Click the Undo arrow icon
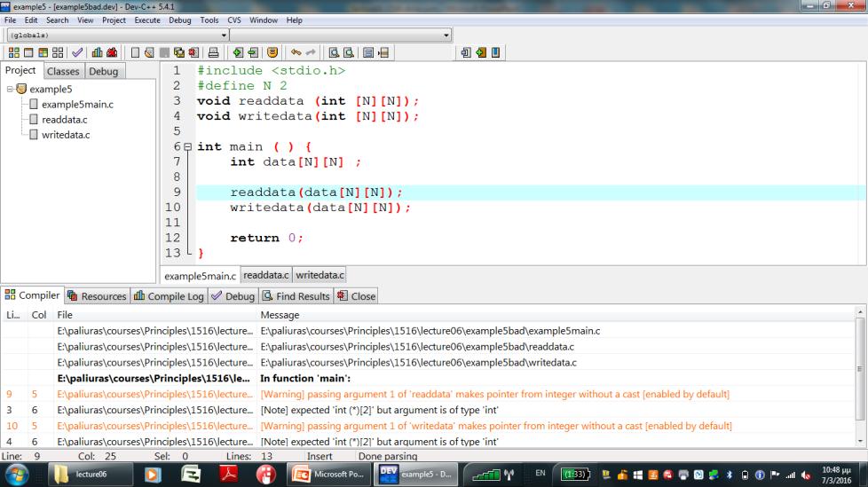This screenshot has height=487, width=868. [296, 52]
